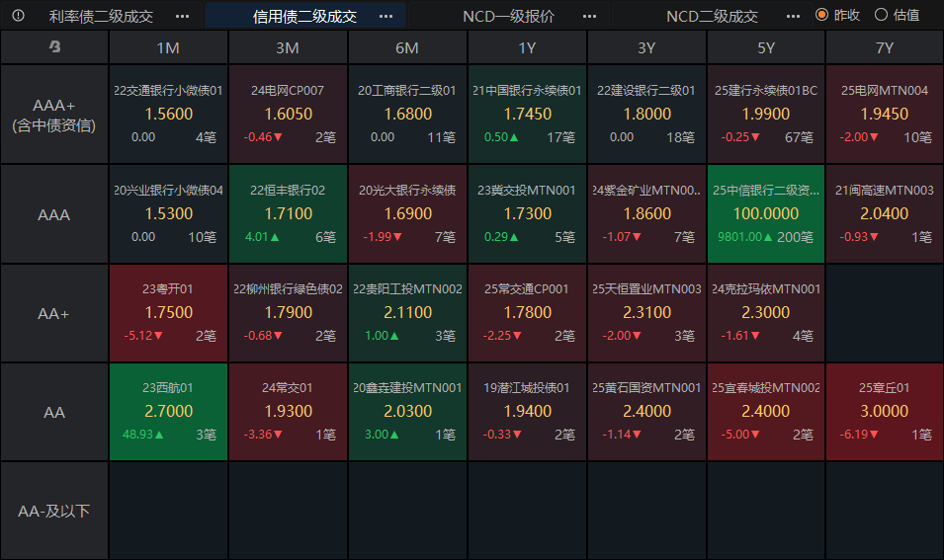Image resolution: width=944 pixels, height=560 pixels.
Task: Open 25宜春城投MTN002 cell
Action: 766,412
